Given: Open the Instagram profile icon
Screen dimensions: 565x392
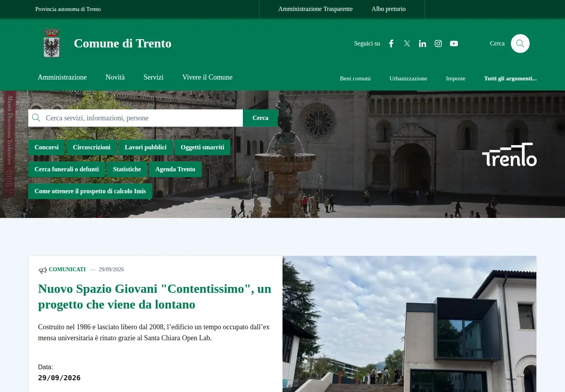Looking at the screenshot, I should [x=438, y=44].
